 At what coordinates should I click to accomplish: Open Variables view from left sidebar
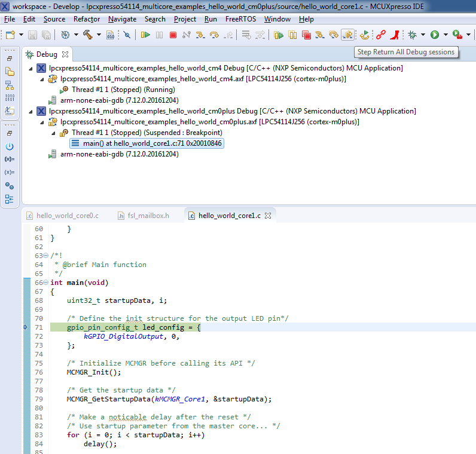pos(10,159)
